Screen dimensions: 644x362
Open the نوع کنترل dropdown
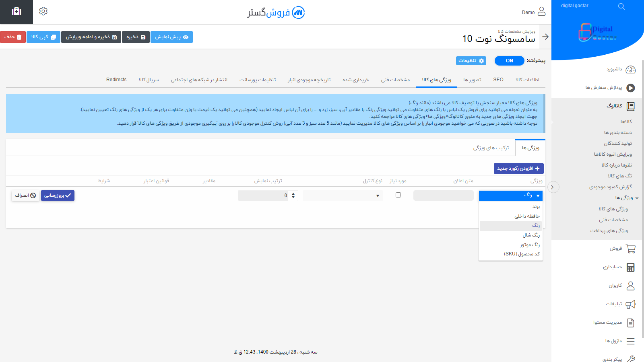tap(343, 196)
